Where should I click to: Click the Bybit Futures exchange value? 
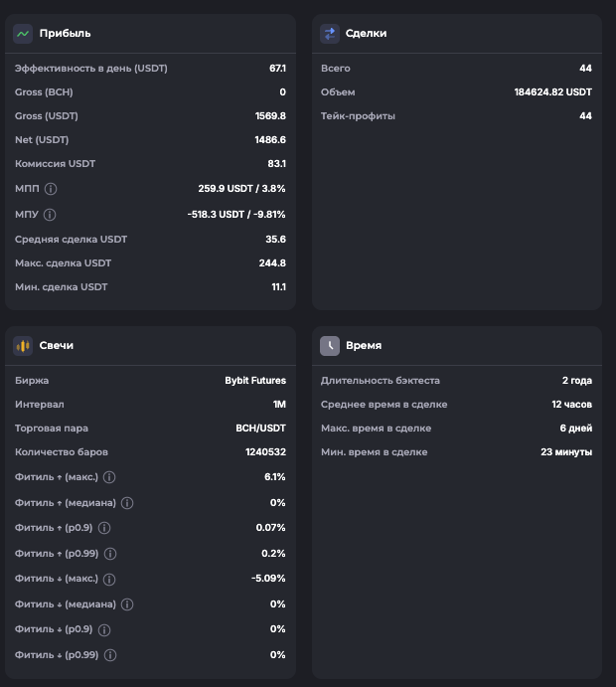tap(255, 380)
